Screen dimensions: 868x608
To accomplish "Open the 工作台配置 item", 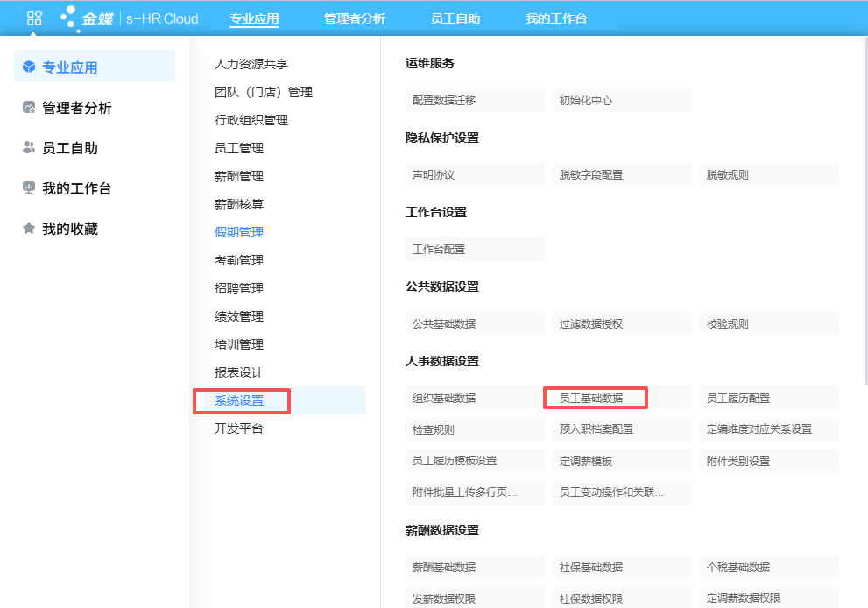I will 439,250.
